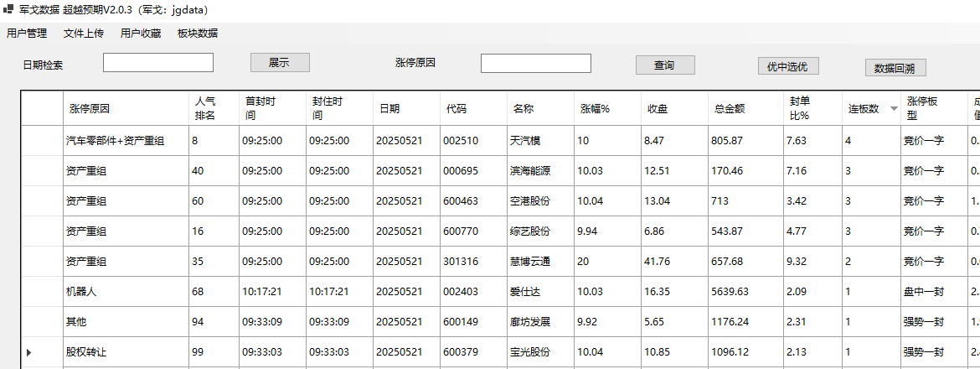Select the 股权转让 reason cell

click(126, 352)
